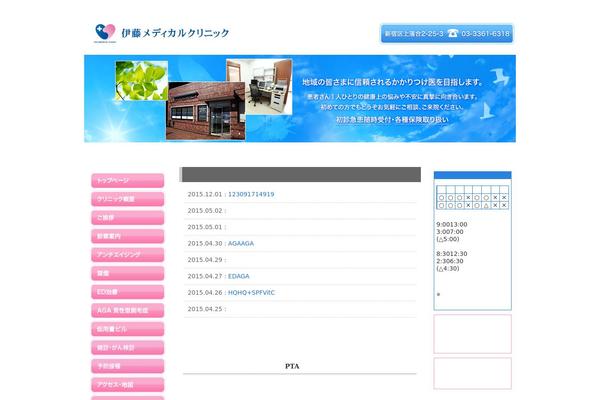The width and height of the screenshot is (600, 400).
Task: Click the heart-shaped clinic logo icon
Action: coord(105,32)
